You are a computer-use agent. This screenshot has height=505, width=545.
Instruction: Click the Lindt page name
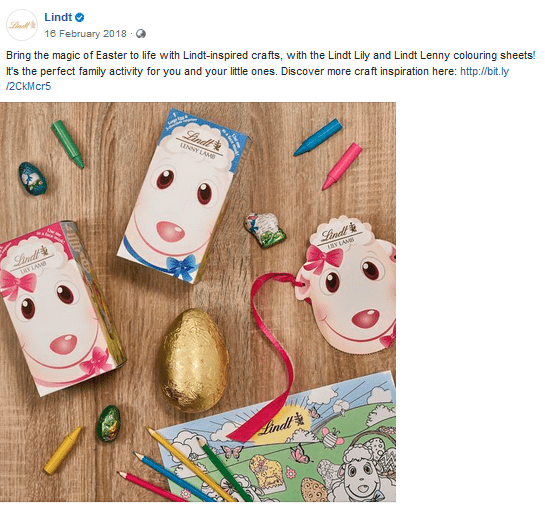click(x=58, y=17)
